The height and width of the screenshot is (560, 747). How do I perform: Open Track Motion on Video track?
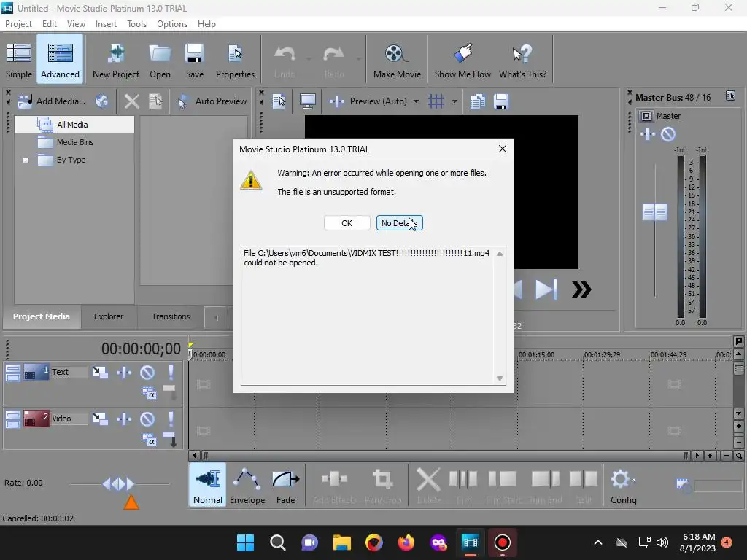click(x=100, y=419)
